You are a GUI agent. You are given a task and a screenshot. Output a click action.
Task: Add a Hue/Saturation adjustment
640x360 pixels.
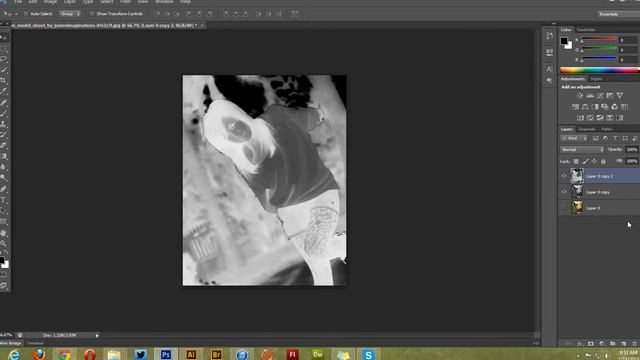tap(575, 107)
